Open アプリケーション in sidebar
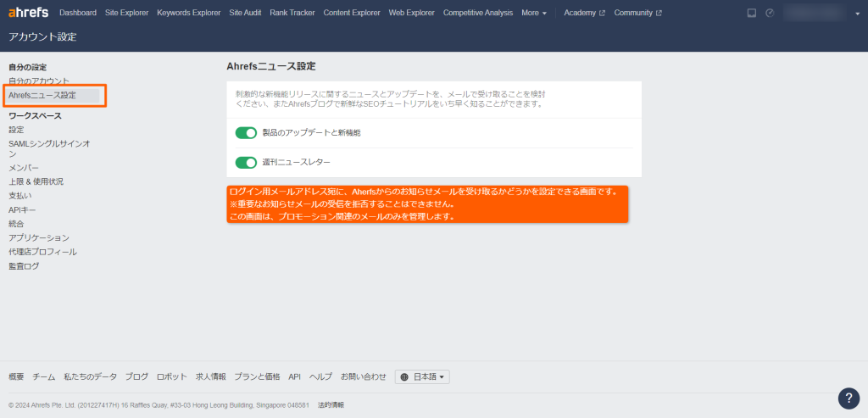The height and width of the screenshot is (418, 868). [39, 238]
